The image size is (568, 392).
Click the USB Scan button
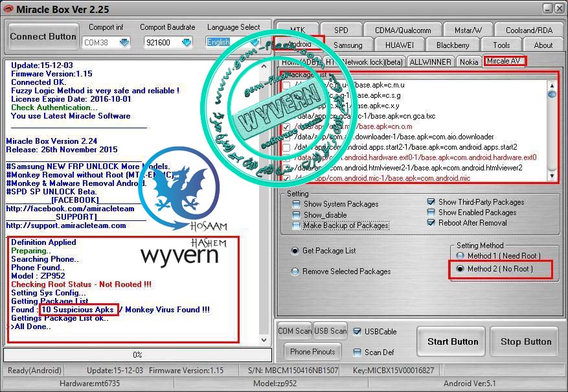coord(330,331)
